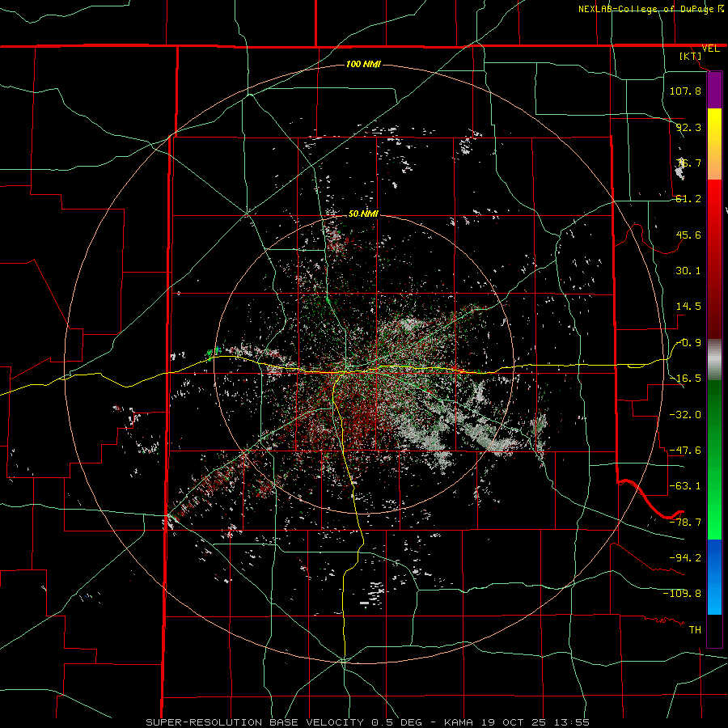Select the green segment of the velocity scale

[x=714, y=459]
